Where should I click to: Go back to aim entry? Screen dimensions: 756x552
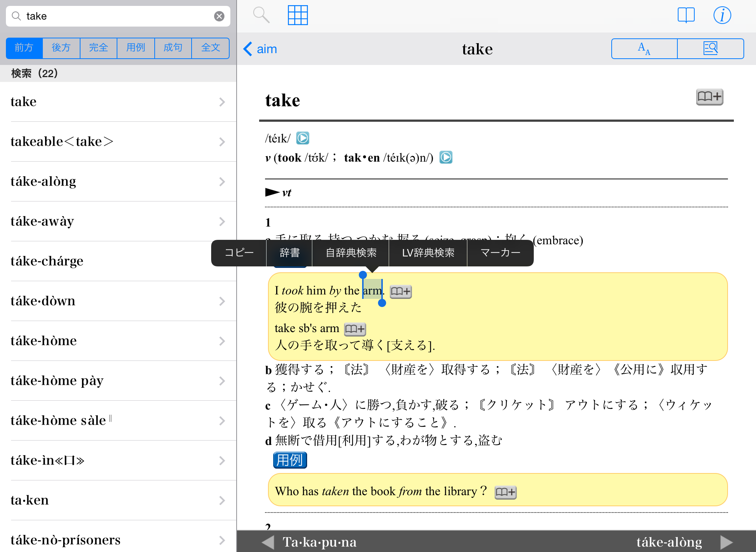pyautogui.click(x=261, y=49)
